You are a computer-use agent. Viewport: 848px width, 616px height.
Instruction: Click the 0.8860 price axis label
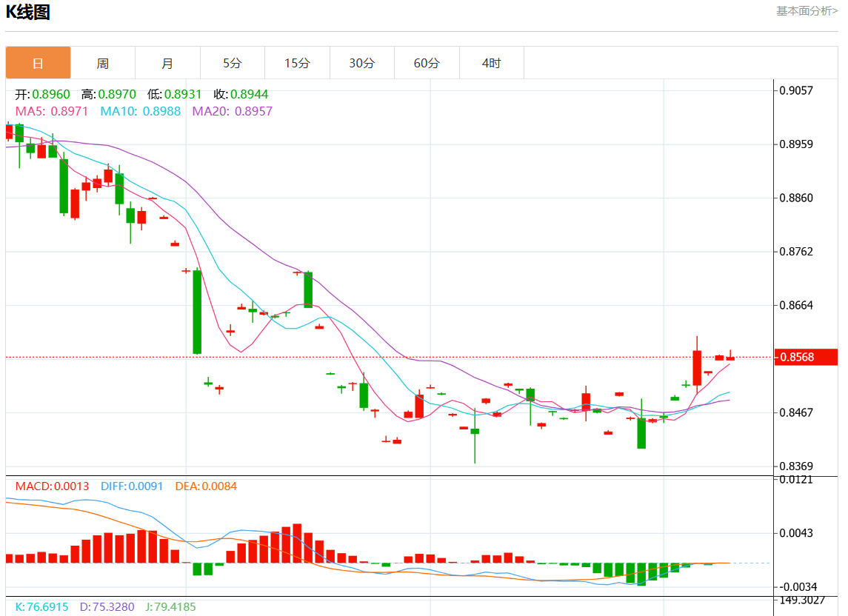796,198
